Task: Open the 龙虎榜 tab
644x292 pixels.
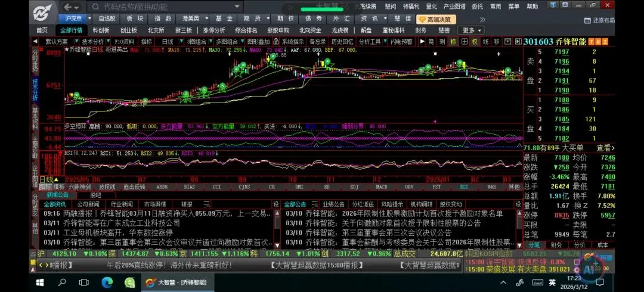Action: click(340, 30)
